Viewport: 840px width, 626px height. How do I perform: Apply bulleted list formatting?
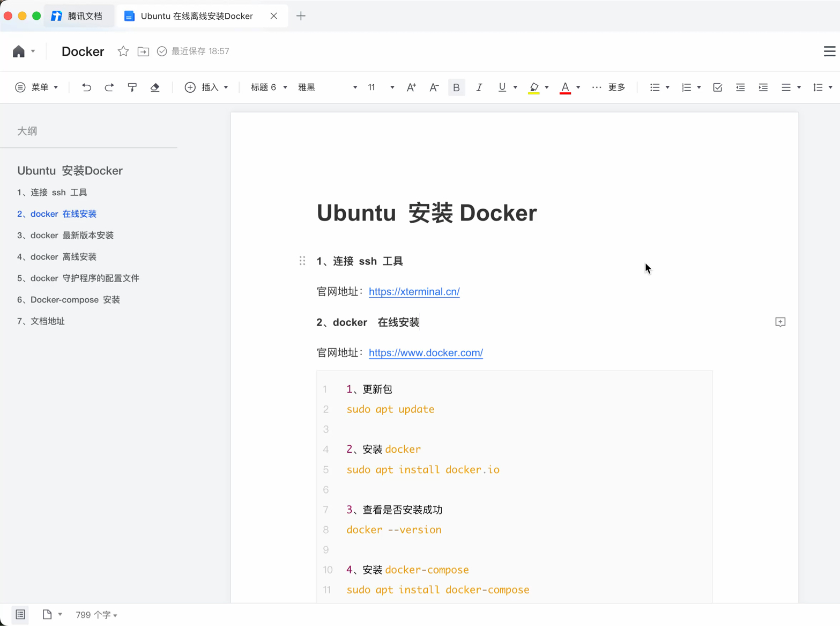coord(655,87)
